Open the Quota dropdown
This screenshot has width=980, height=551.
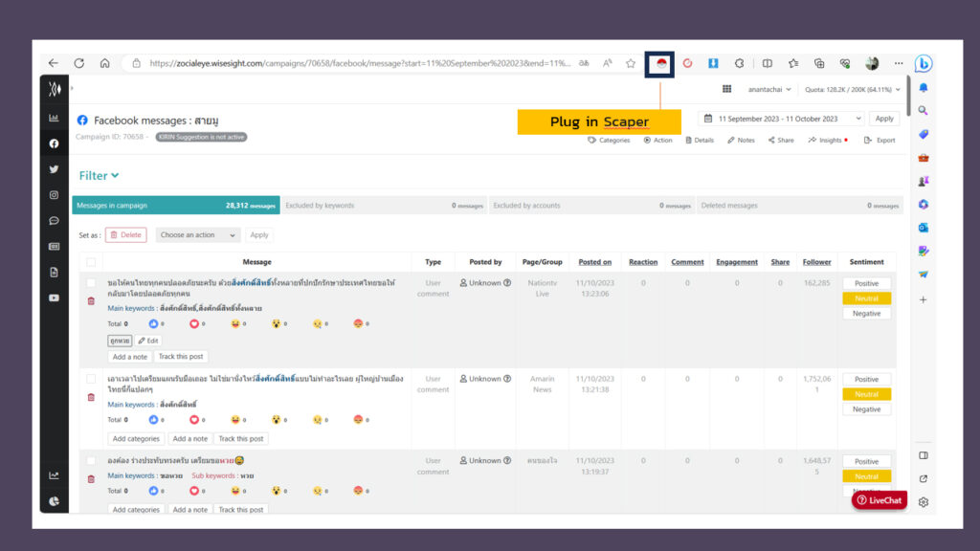(x=853, y=89)
